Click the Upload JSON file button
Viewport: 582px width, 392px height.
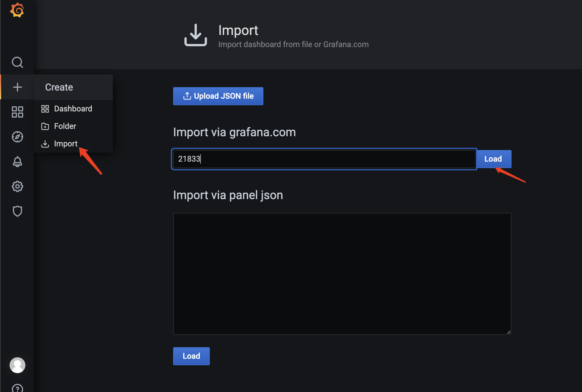coord(218,96)
